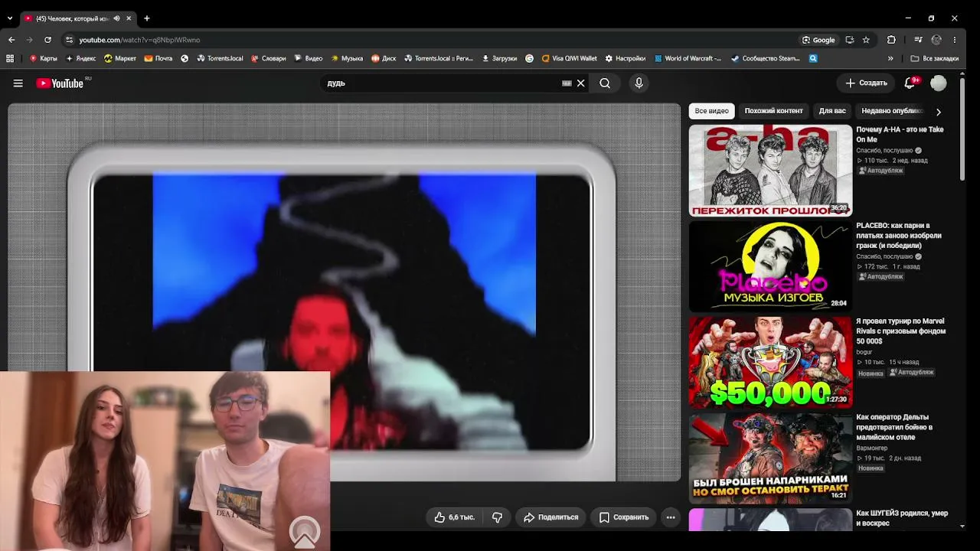Open the 'Яндекс' bookmark

tap(81, 58)
